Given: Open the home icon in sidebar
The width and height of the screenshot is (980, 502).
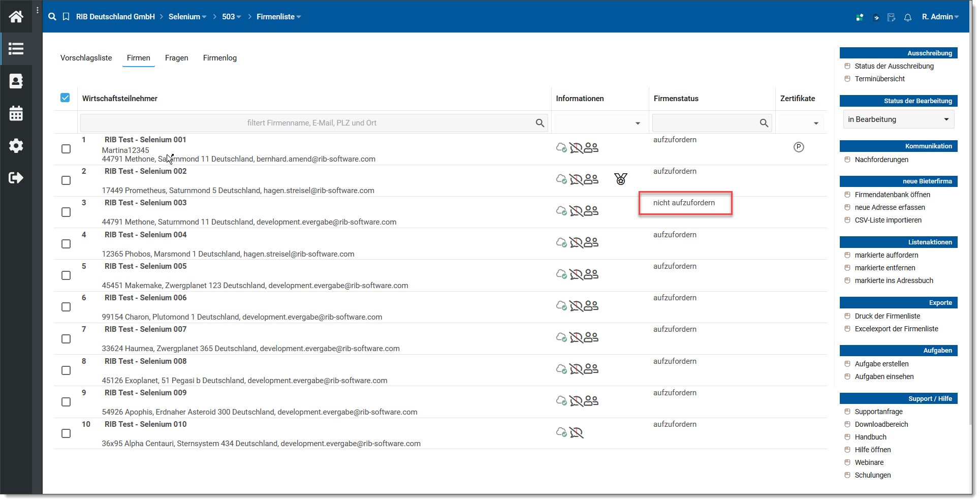Looking at the screenshot, I should (16, 17).
